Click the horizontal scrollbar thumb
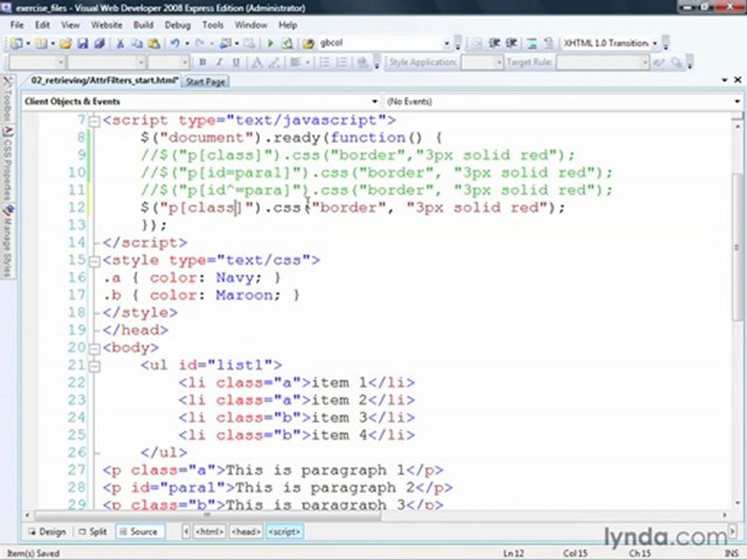Screen dimensions: 747x560 coord(207,515)
